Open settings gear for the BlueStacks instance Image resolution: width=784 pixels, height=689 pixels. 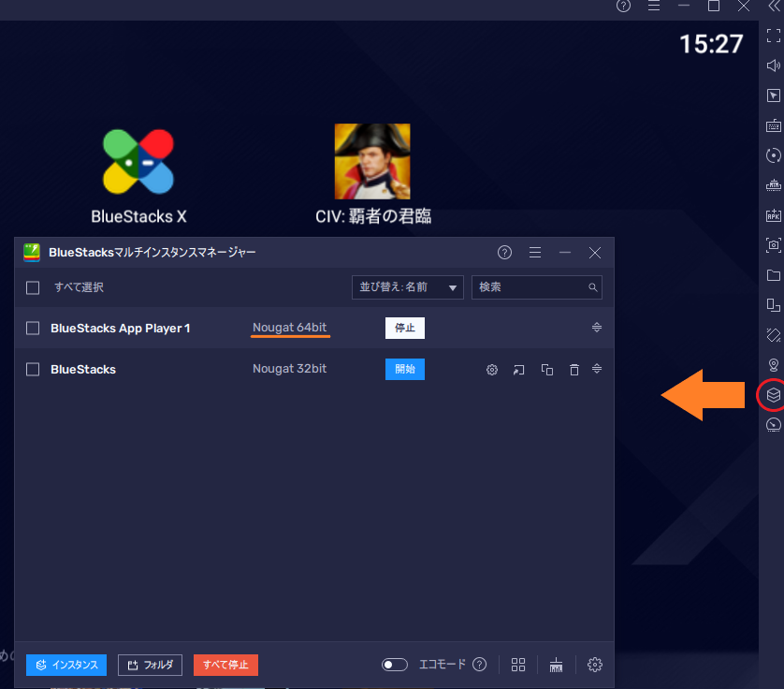492,370
